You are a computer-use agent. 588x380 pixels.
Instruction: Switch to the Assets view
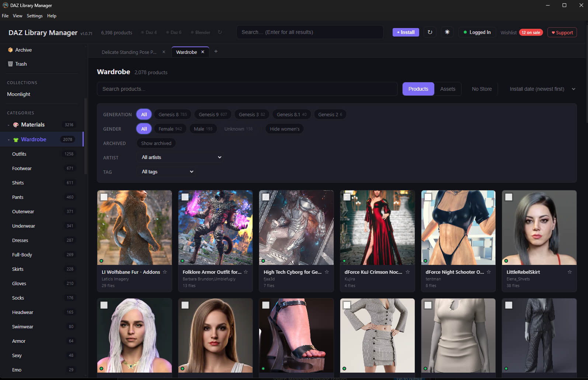pos(448,89)
